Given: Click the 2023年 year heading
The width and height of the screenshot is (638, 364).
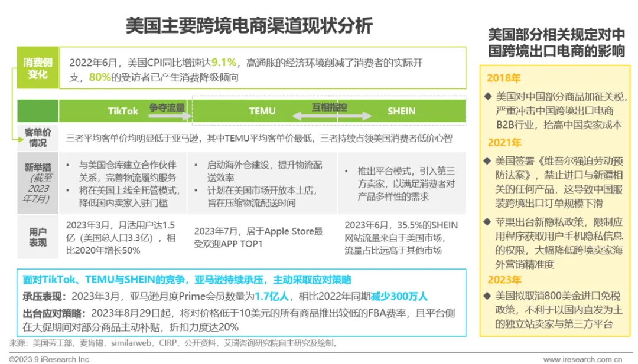Looking at the screenshot, I should click(504, 280).
